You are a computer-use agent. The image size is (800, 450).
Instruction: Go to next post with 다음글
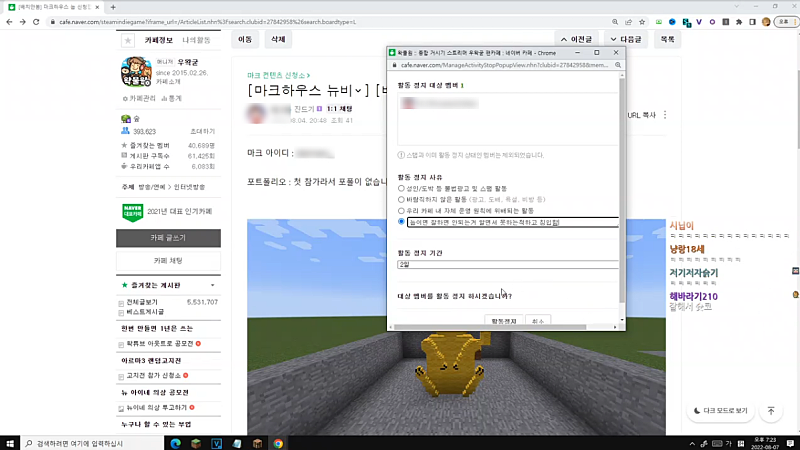626,39
